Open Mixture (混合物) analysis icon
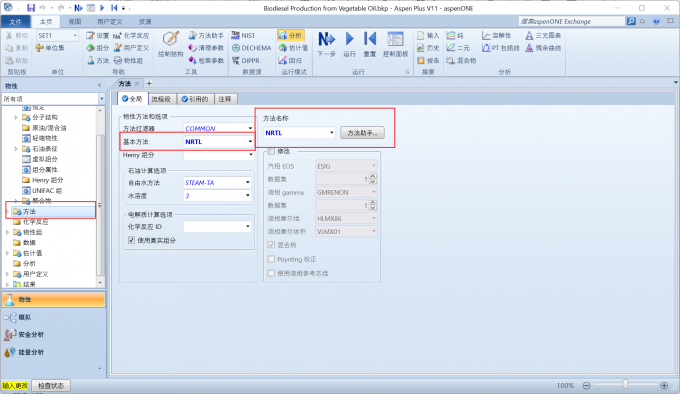The width and height of the screenshot is (680, 394). [461, 61]
